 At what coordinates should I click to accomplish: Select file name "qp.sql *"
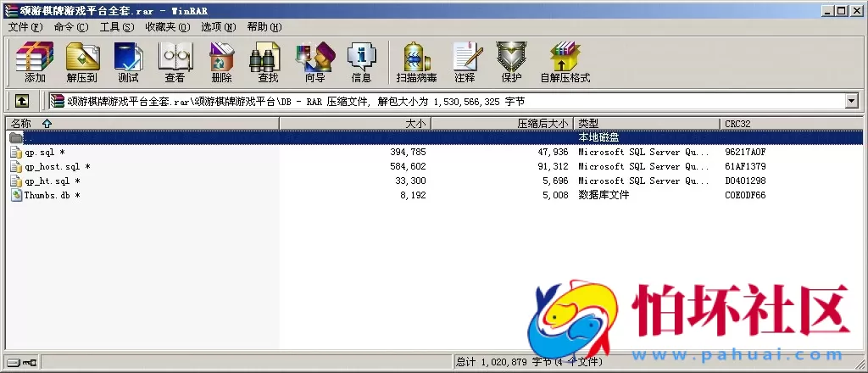[45, 153]
